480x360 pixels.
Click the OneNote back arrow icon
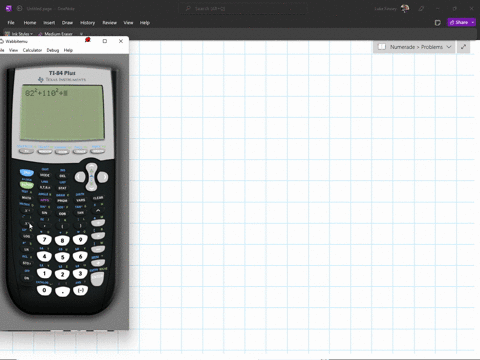20,8
